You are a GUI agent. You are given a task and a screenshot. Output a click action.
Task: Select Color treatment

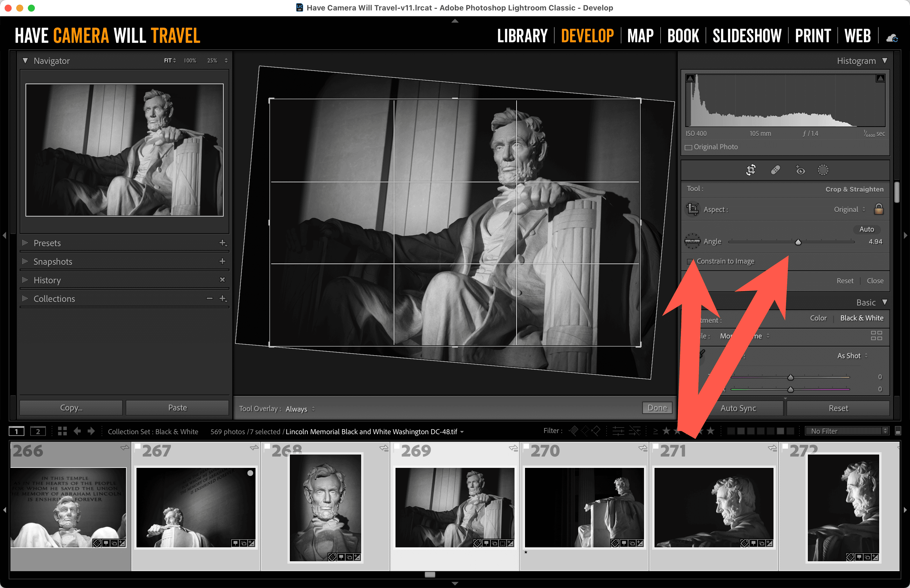coord(818,318)
